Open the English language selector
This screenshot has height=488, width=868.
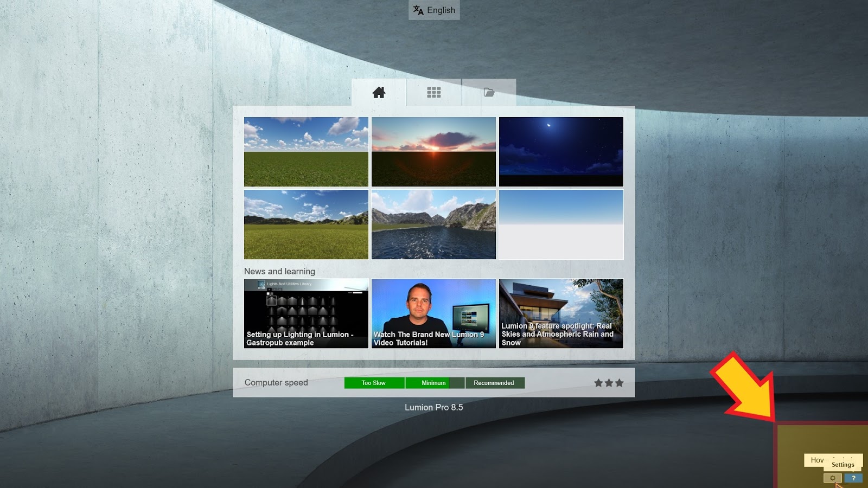point(434,10)
